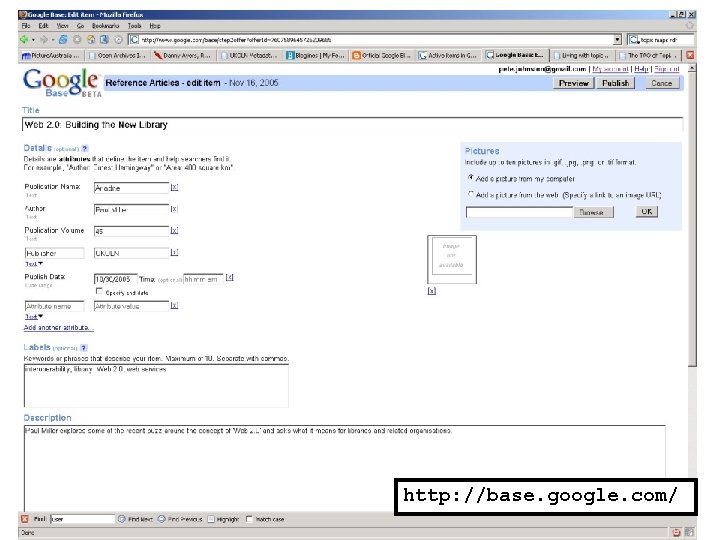Viewport: 720px width, 540px height.
Task: Open the address bar URL dropdown
Action: [618, 40]
